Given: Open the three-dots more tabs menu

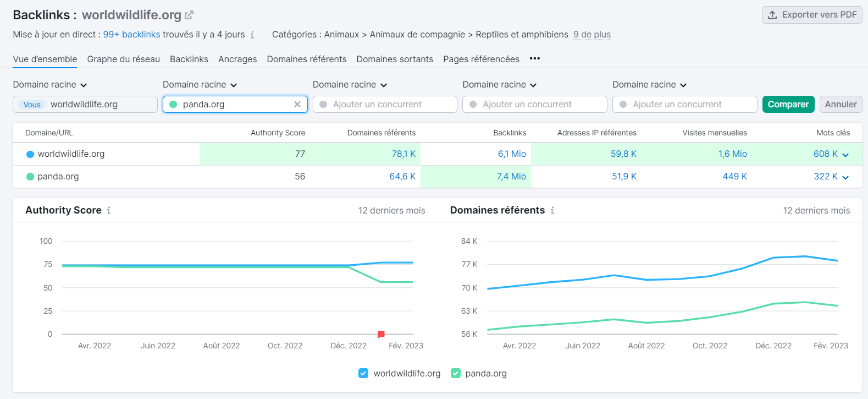Looking at the screenshot, I should [535, 58].
